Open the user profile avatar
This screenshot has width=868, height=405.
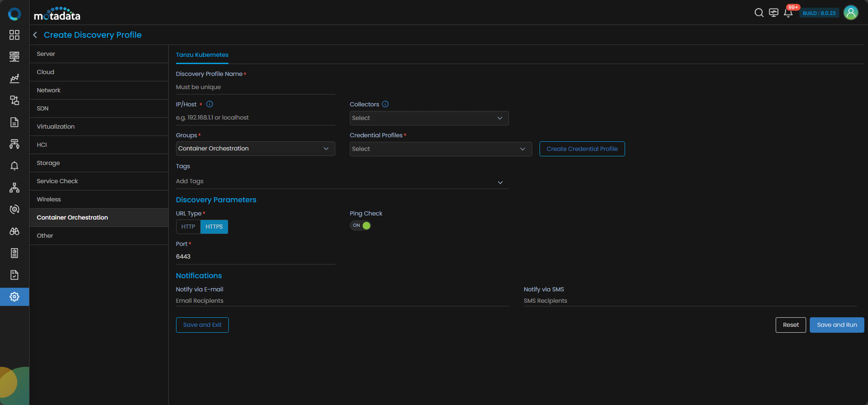pos(851,13)
